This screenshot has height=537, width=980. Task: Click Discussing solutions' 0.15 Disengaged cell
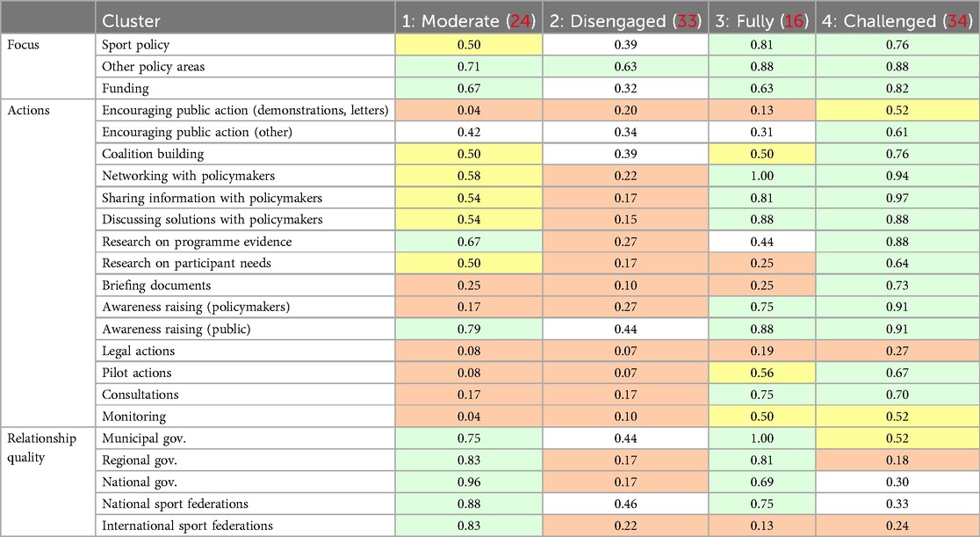(625, 220)
